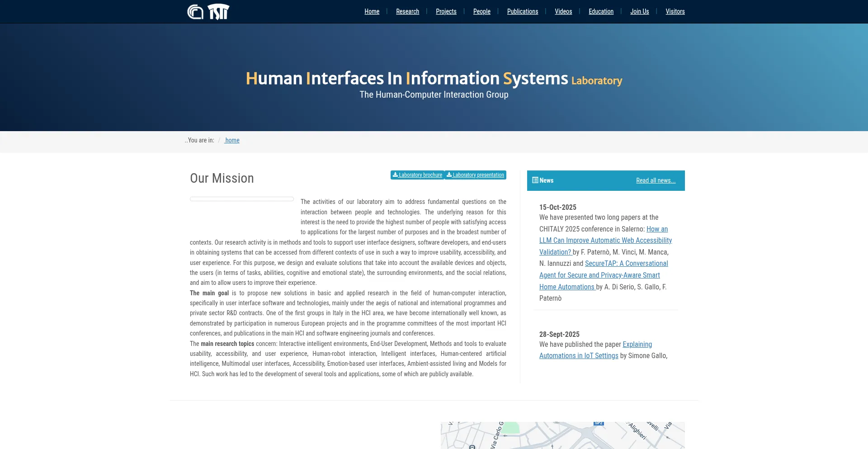The height and width of the screenshot is (449, 868).
Task: Click the download icon beside Laboratory presentation
Action: click(x=449, y=175)
